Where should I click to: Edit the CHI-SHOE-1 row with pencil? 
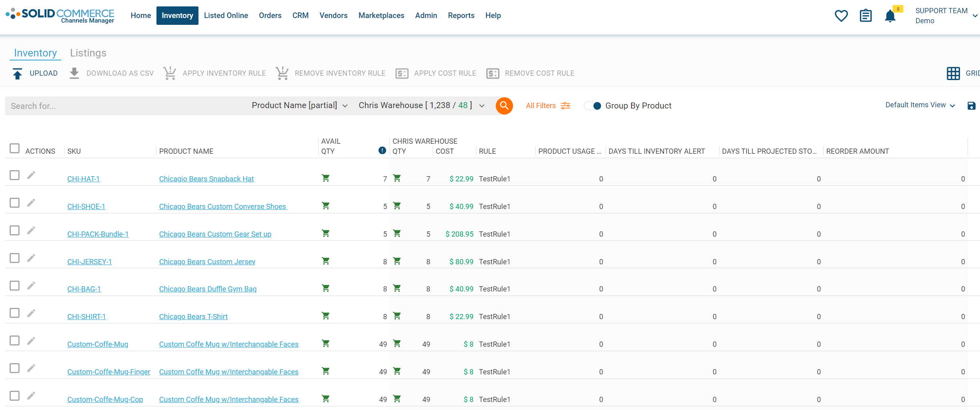[x=31, y=203]
